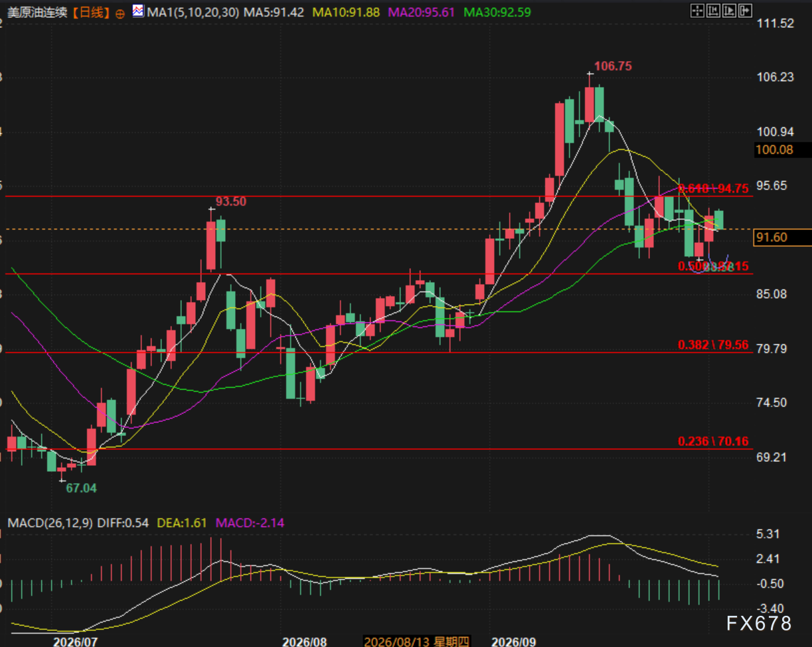Click the -3.40 MACD axis label

[x=769, y=609]
